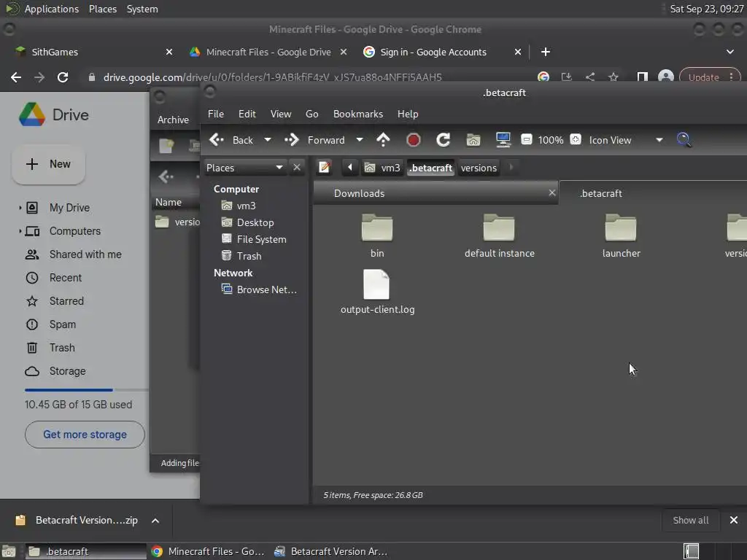This screenshot has width=747, height=560.
Task: Open the Applications menu in top panel
Action: (x=52, y=9)
